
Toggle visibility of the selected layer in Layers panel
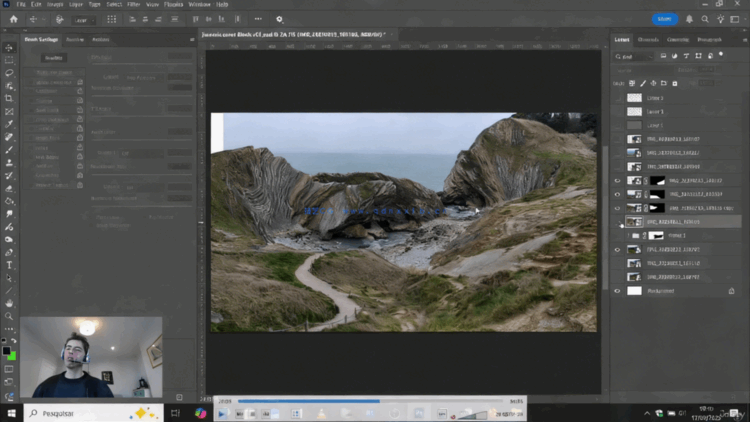tap(618, 221)
